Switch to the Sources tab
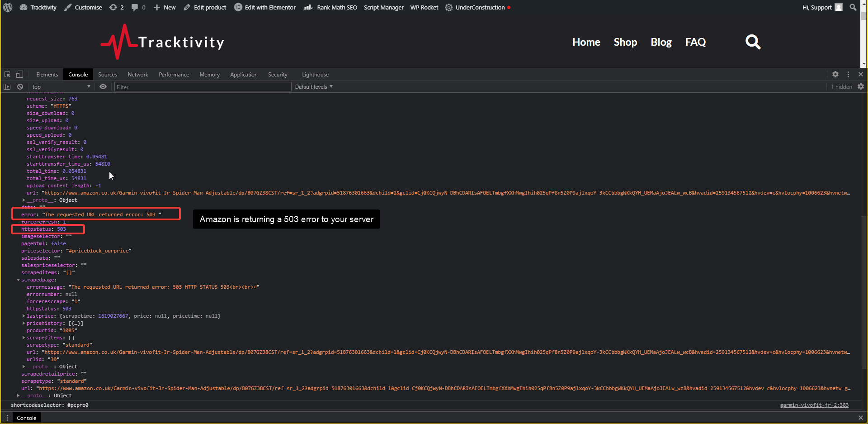Image resolution: width=868 pixels, height=424 pixels. click(x=108, y=75)
